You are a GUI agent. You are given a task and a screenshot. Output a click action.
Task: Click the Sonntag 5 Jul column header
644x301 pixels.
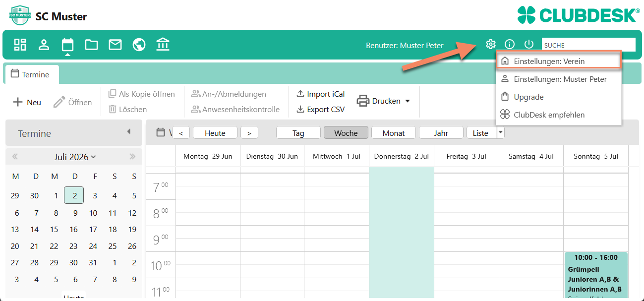pos(596,156)
